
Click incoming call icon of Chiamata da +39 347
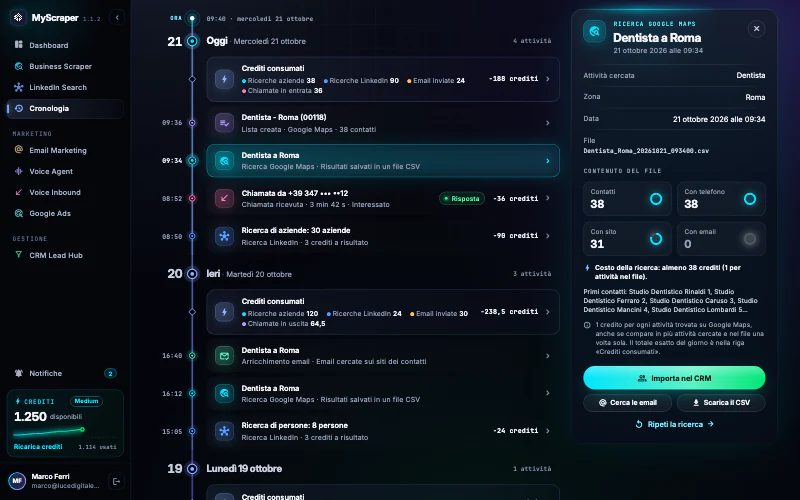pyautogui.click(x=224, y=198)
